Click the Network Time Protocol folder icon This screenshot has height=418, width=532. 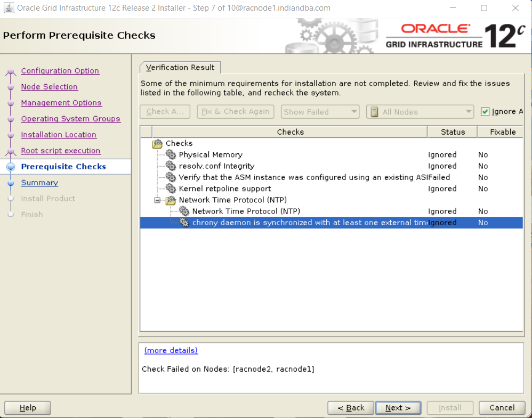click(171, 200)
